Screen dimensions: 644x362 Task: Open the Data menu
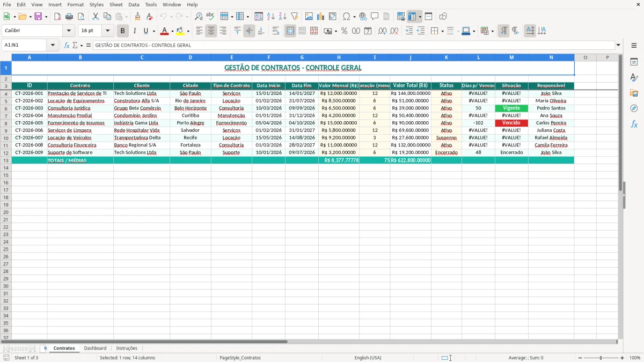pyautogui.click(x=134, y=4)
